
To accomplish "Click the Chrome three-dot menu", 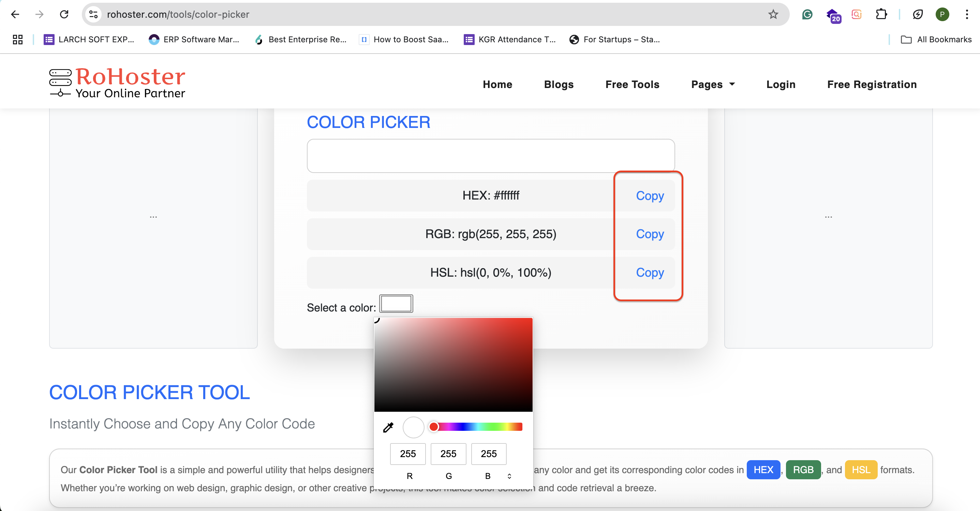I will pos(967,14).
